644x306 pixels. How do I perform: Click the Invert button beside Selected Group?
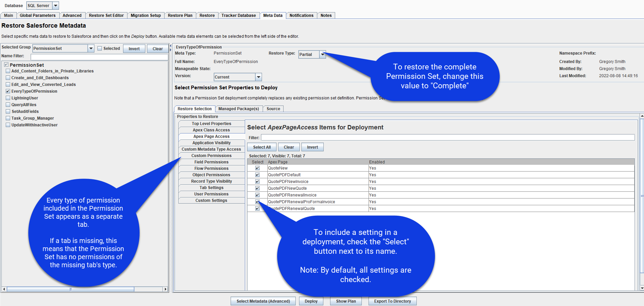click(134, 49)
